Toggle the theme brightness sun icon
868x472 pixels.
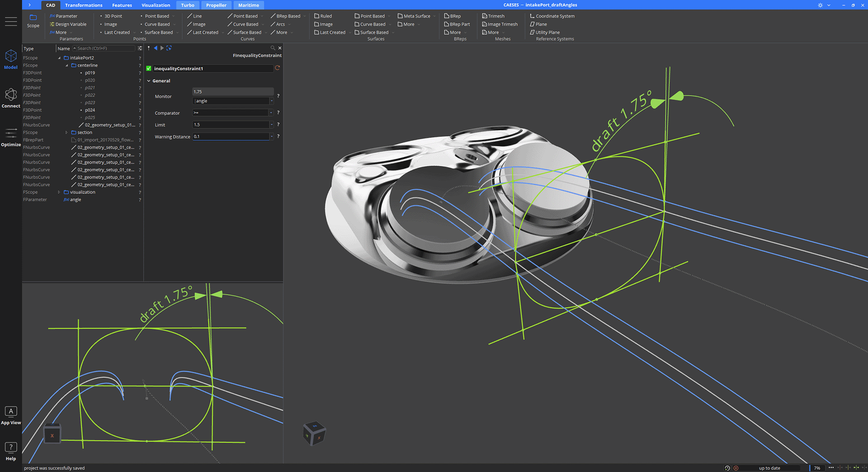point(820,5)
